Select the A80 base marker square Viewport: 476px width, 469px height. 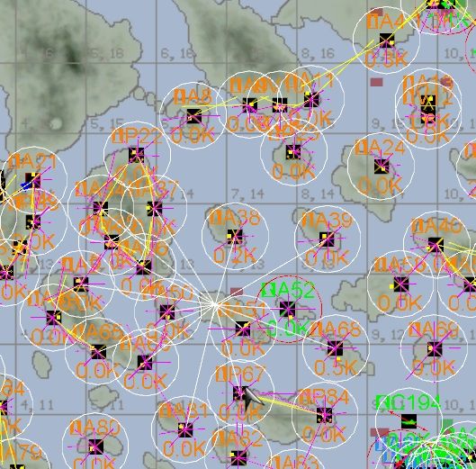click(x=95, y=447)
